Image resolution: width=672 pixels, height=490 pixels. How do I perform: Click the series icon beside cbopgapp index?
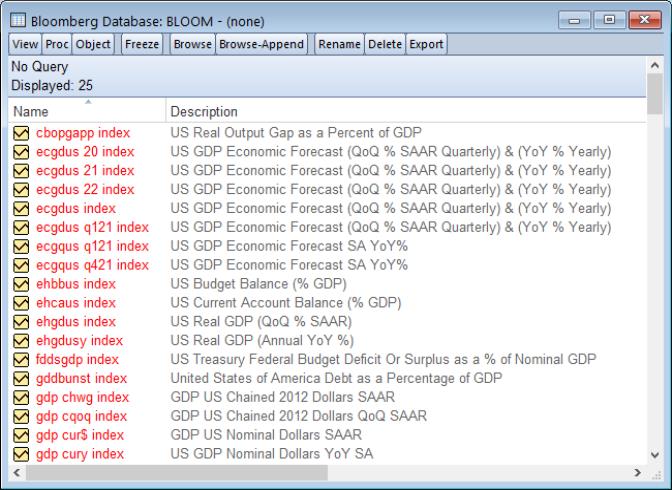(x=19, y=133)
